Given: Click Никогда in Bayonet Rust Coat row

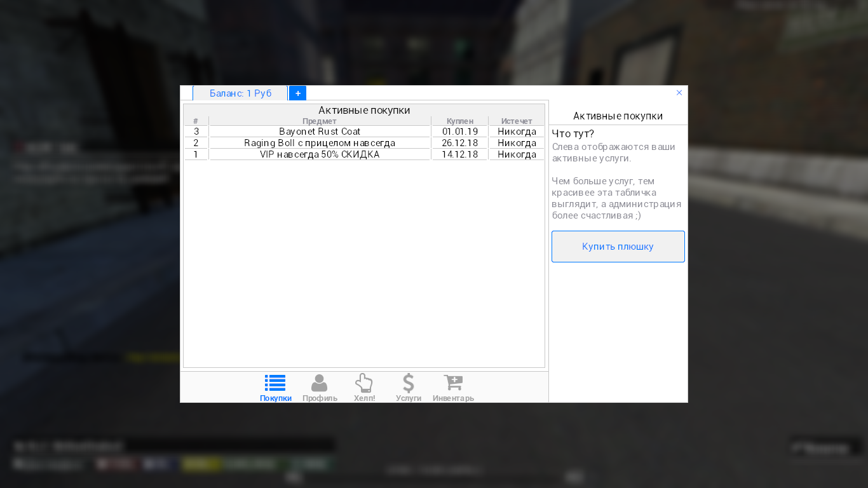Looking at the screenshot, I should tap(517, 132).
